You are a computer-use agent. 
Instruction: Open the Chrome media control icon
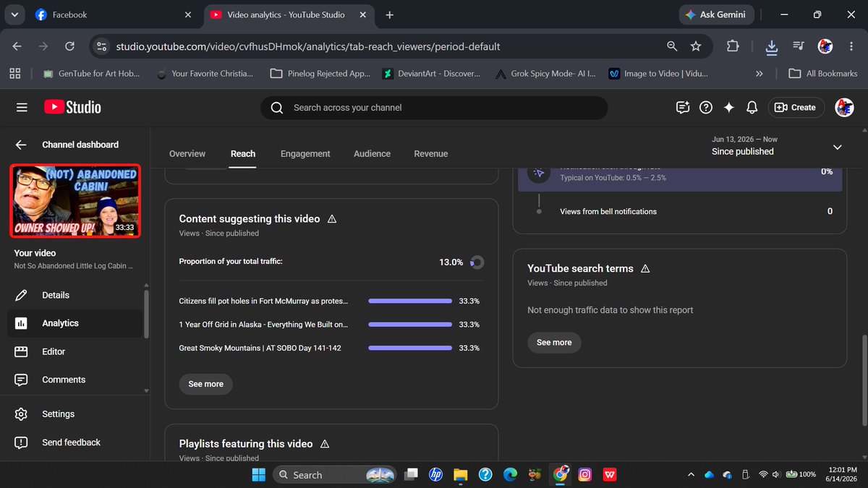click(x=799, y=46)
